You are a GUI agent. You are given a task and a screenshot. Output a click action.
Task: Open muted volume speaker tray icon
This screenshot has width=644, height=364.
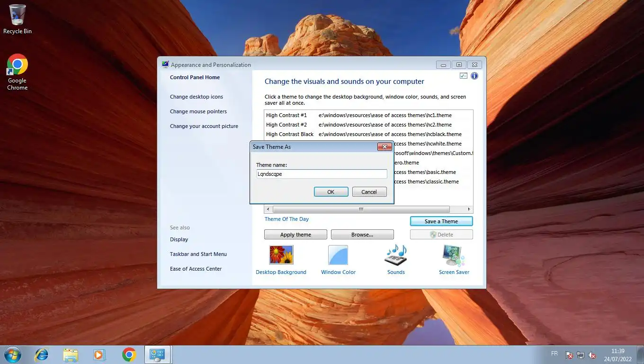click(x=592, y=355)
